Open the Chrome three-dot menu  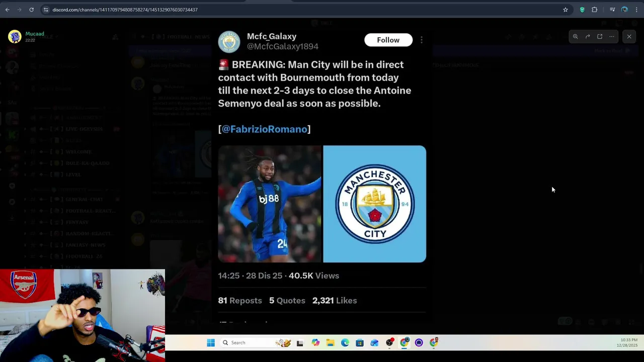(636, 10)
